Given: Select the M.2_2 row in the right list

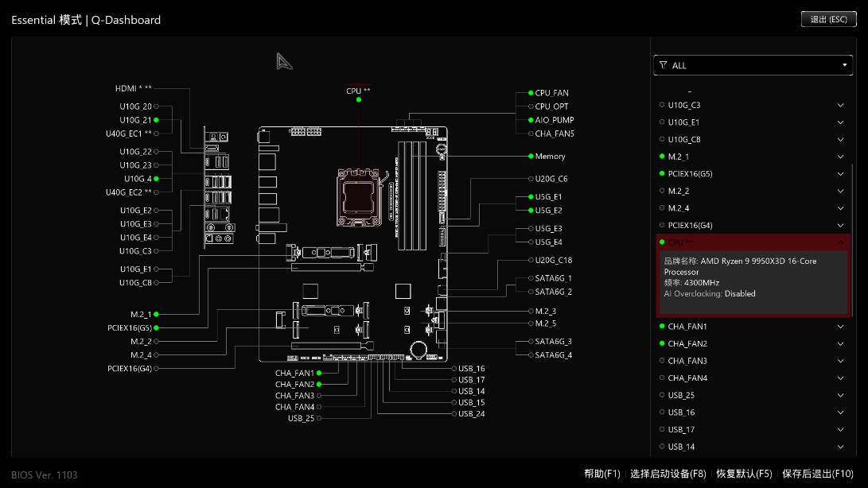Looking at the screenshot, I should pos(753,191).
